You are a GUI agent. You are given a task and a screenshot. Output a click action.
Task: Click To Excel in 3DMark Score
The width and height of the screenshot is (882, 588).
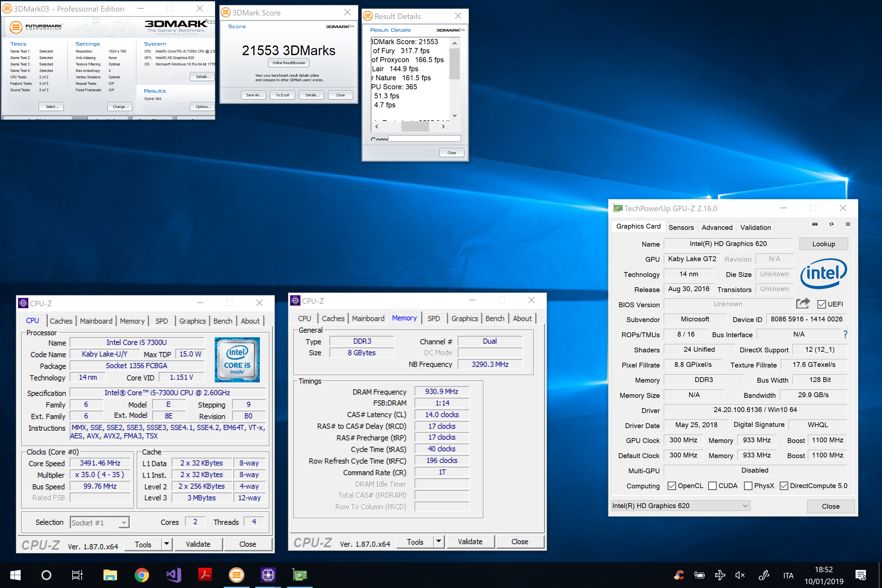pyautogui.click(x=282, y=95)
